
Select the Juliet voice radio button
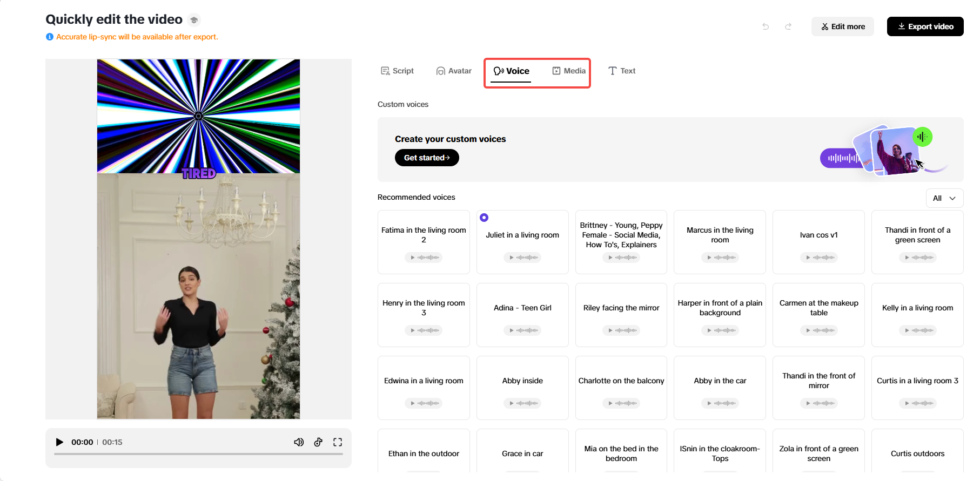pos(484,218)
